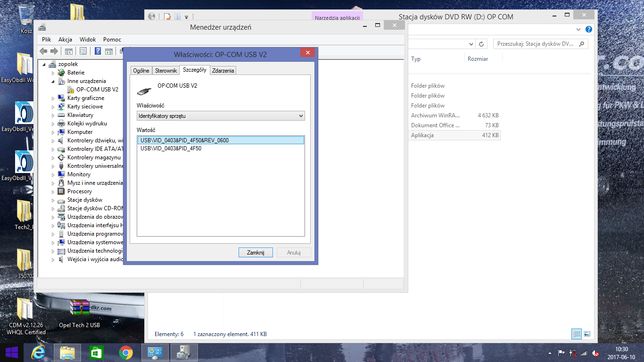The image size is (644, 362).
Task: Switch Explorer to large thumbnails view icon
Action: coord(587,334)
